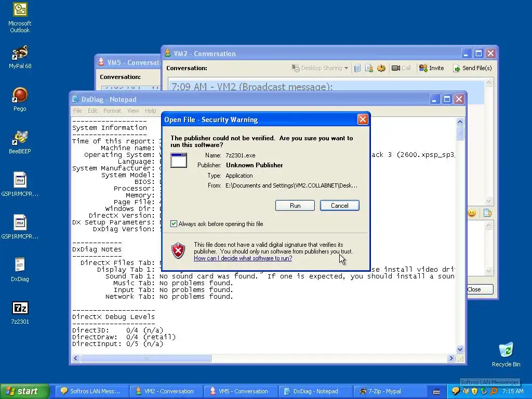The height and width of the screenshot is (399, 532).
Task: Open the smiley emoticon picker in VM2 Conversation
Action: click(x=472, y=213)
